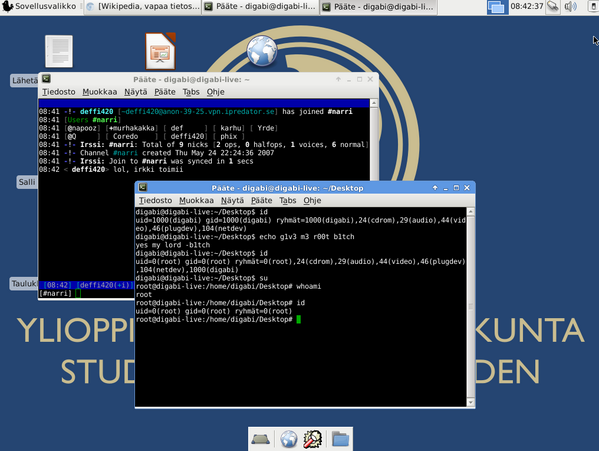Click the irssi status bar showing deffi420(+i)

click(86, 285)
